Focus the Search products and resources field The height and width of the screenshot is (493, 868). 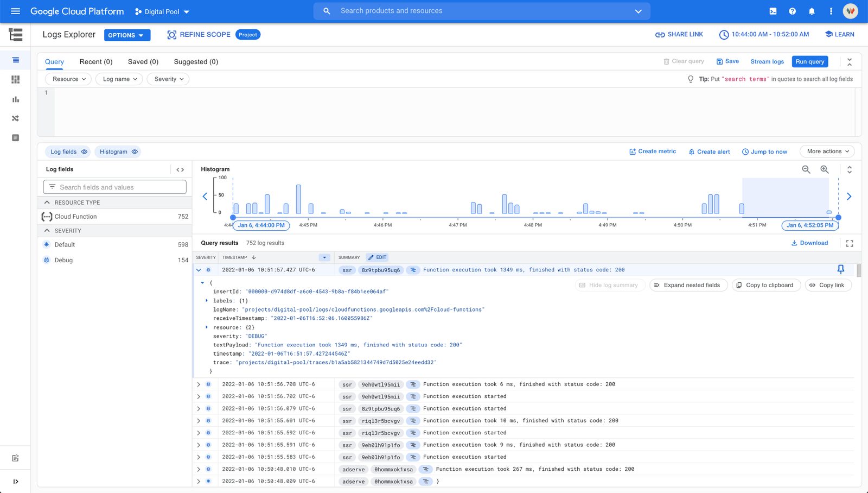coord(482,11)
